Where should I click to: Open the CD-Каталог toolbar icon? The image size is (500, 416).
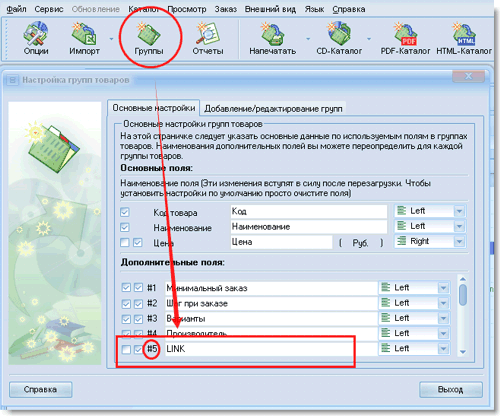[x=339, y=38]
